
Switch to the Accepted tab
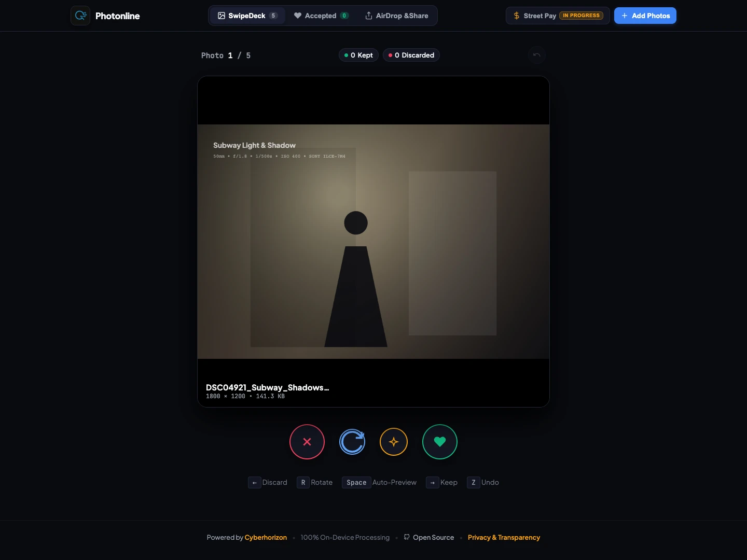(321, 16)
